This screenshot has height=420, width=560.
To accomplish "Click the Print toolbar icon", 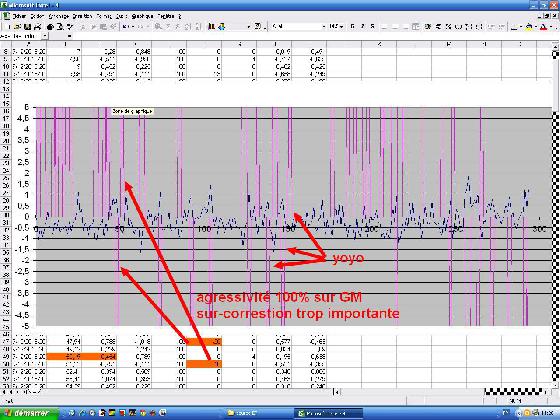I will pos(50,26).
